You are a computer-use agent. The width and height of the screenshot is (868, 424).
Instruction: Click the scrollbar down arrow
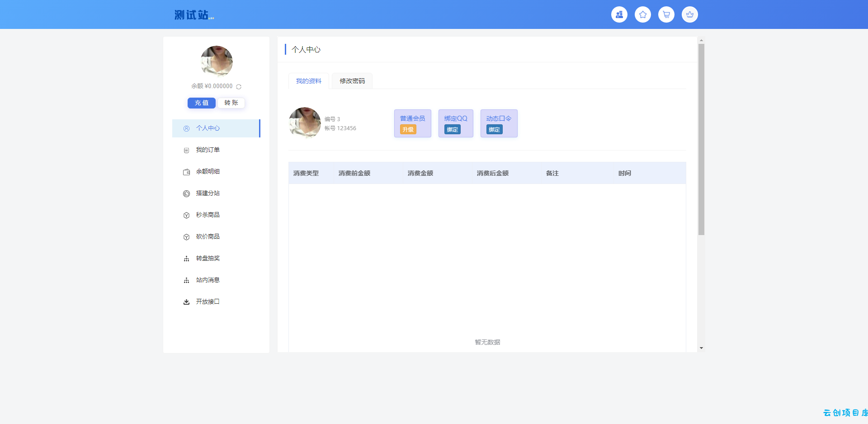[701, 348]
